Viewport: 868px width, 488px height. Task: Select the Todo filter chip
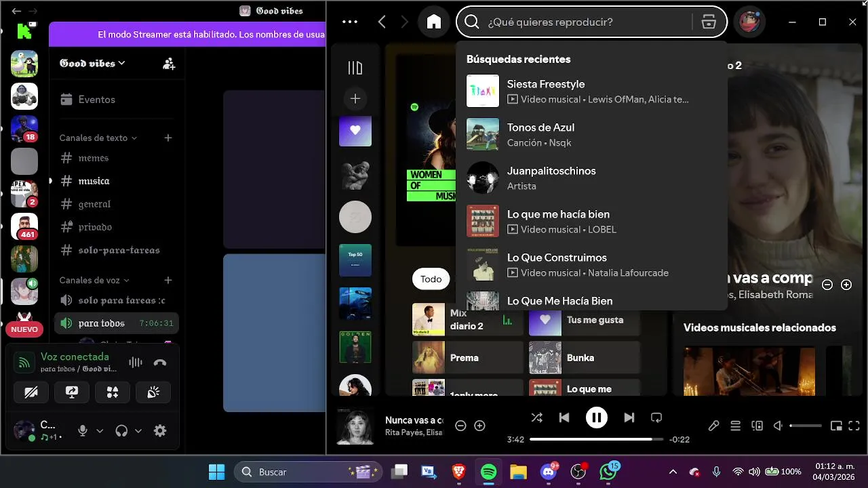431,279
